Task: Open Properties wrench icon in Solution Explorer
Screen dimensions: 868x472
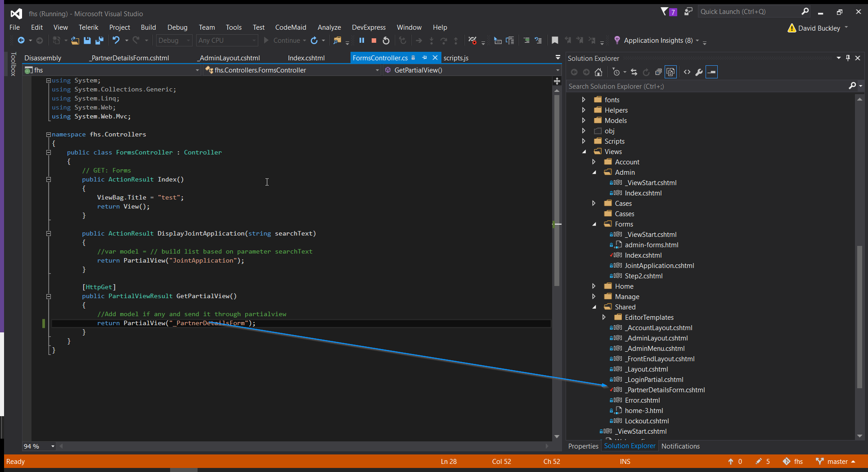Action: pos(699,72)
